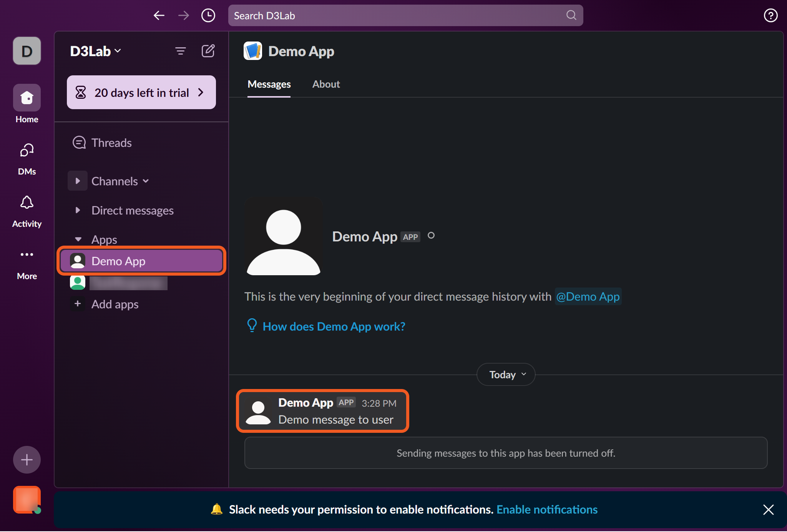Screen dimensions: 787x532
Task: Click the round plus create button
Action: tap(27, 460)
